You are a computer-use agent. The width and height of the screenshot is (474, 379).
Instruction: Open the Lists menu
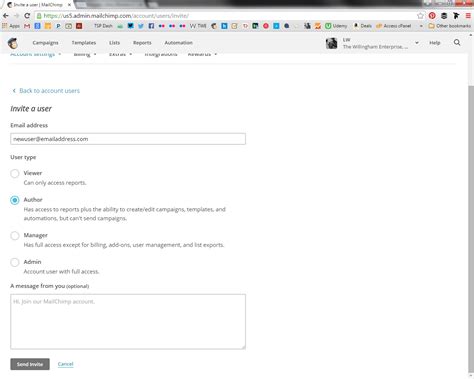114,43
